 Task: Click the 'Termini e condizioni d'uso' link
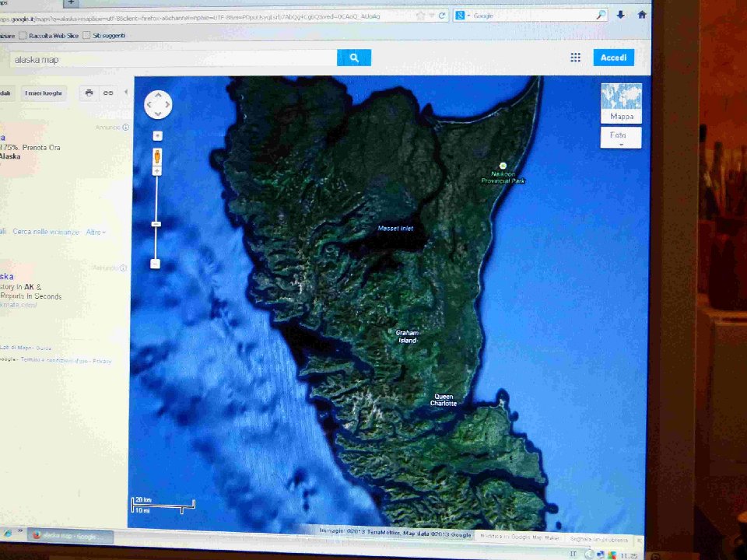(54, 360)
